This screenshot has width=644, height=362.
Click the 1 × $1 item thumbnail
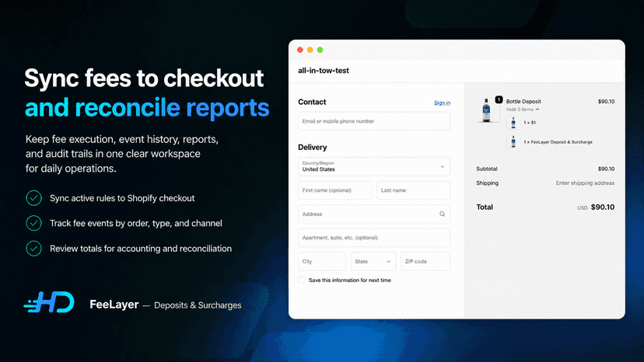click(513, 122)
